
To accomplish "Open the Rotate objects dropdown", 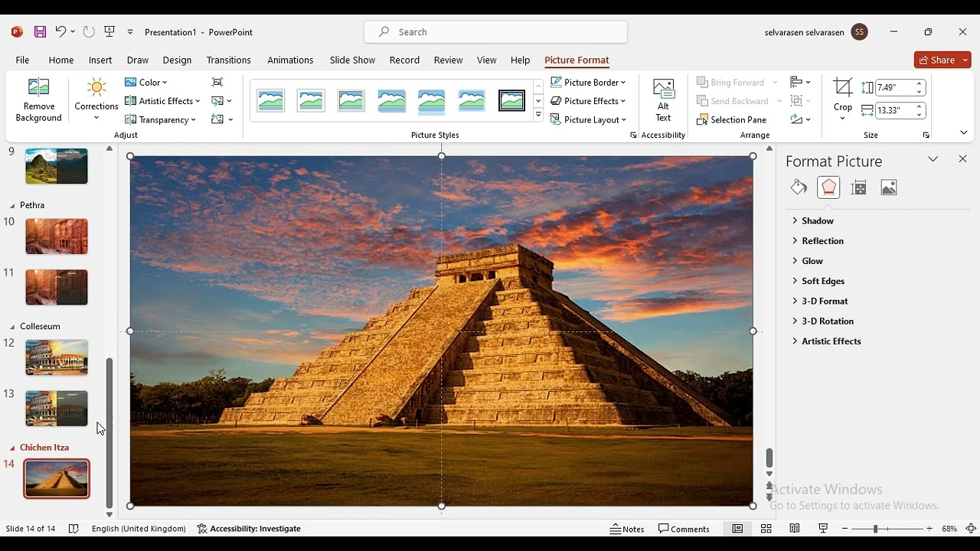I will [x=801, y=119].
